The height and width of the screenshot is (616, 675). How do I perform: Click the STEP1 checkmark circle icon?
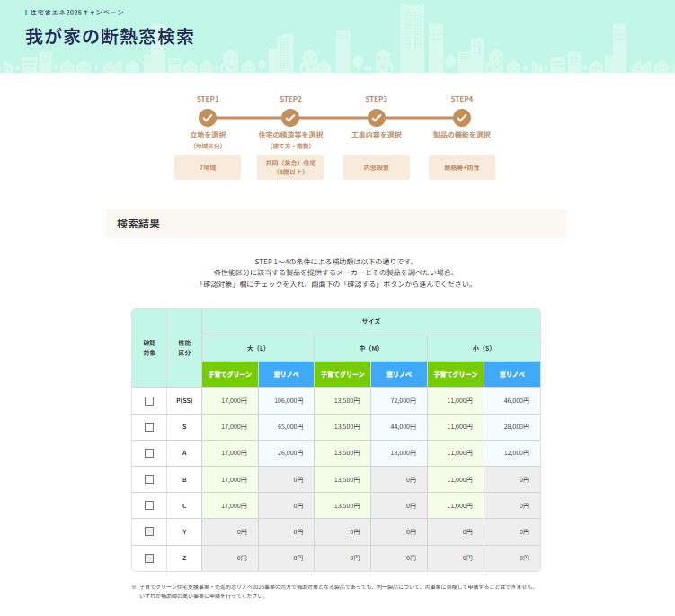click(208, 118)
